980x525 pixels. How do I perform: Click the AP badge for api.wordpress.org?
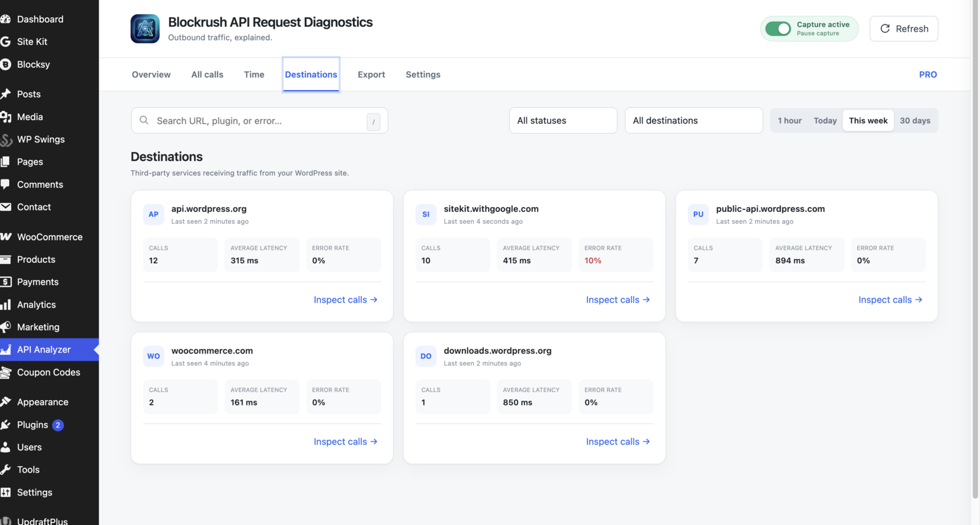coord(153,214)
